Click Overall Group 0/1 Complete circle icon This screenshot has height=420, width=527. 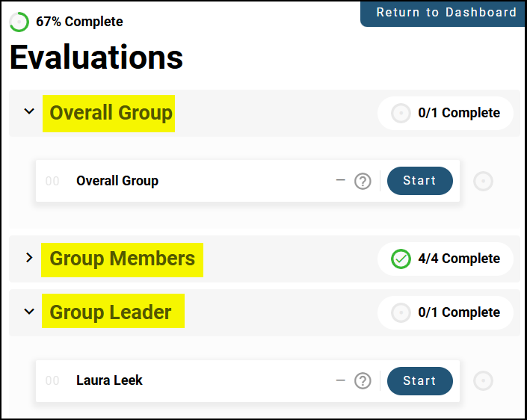coord(401,114)
